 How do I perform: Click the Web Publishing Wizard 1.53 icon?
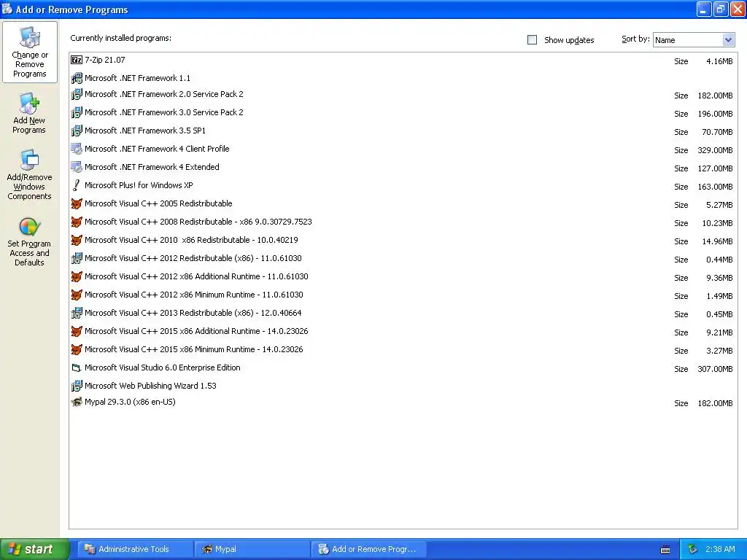[x=76, y=386]
